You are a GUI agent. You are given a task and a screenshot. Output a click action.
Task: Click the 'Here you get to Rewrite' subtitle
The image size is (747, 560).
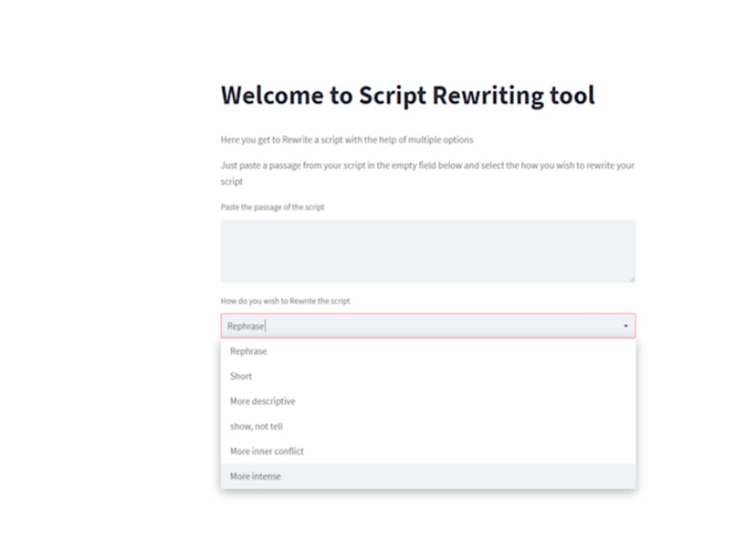[x=346, y=140]
